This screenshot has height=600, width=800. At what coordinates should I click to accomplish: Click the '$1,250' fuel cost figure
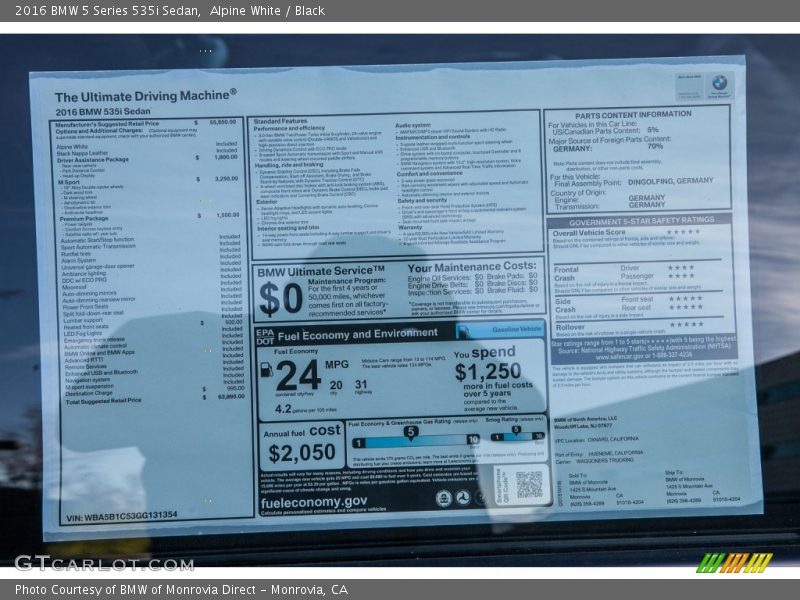(x=488, y=371)
